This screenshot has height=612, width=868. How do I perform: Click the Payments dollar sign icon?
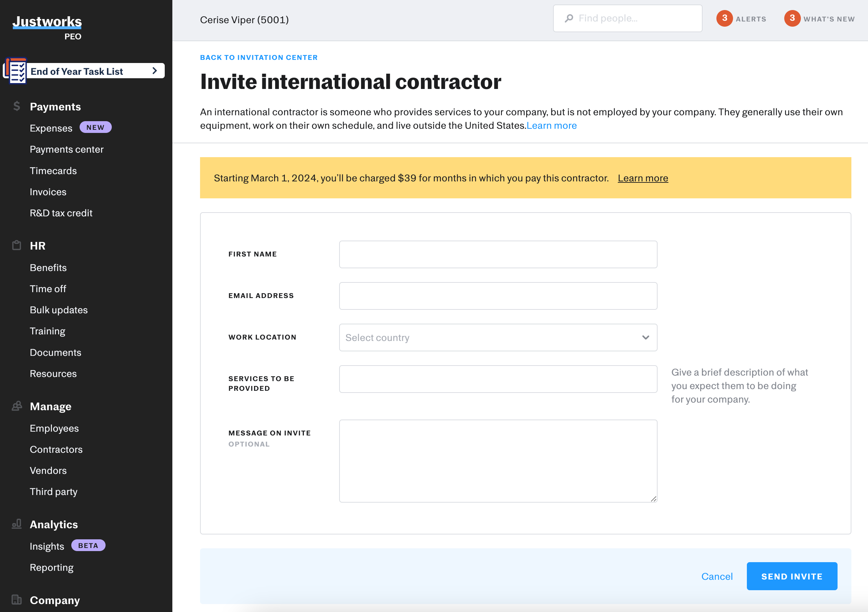[17, 106]
